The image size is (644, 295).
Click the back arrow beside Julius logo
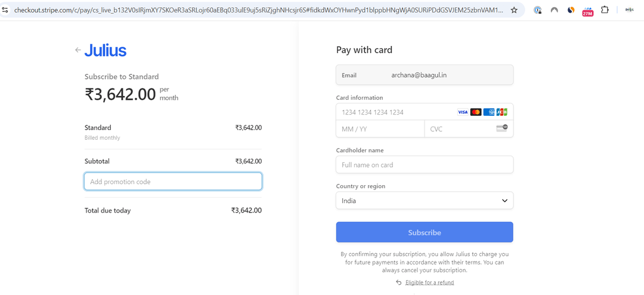[78, 50]
